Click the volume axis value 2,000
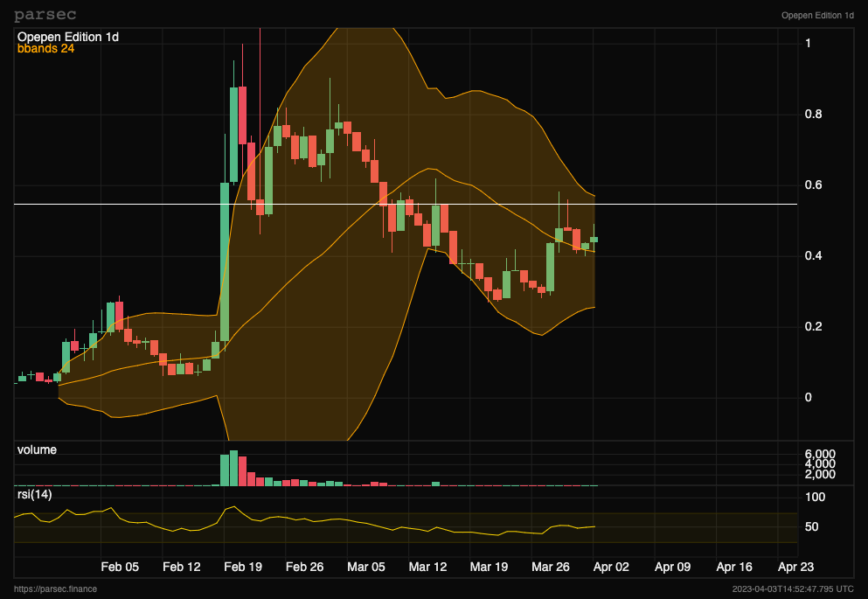This screenshot has width=868, height=599. (x=820, y=475)
